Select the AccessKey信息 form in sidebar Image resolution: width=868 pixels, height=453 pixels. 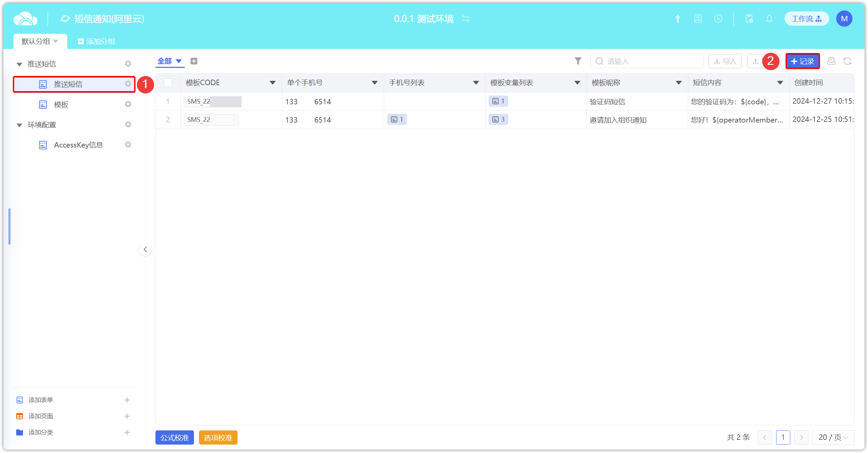coord(78,145)
